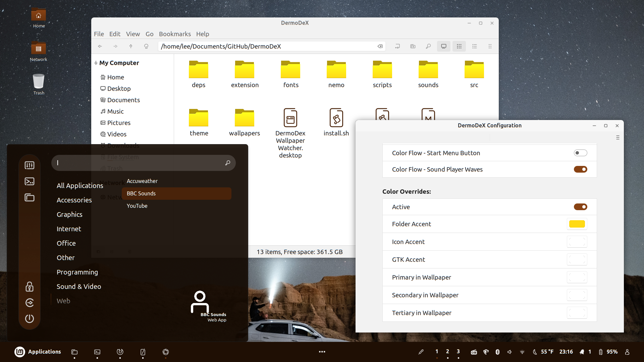The height and width of the screenshot is (362, 644).
Task: Open the Folder Accent yellow color swatch
Action: (577, 224)
